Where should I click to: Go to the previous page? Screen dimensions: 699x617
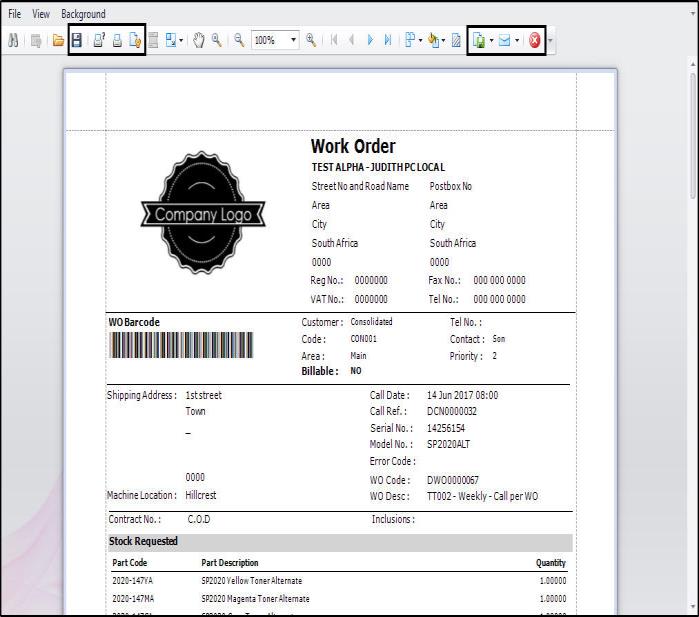tap(351, 41)
